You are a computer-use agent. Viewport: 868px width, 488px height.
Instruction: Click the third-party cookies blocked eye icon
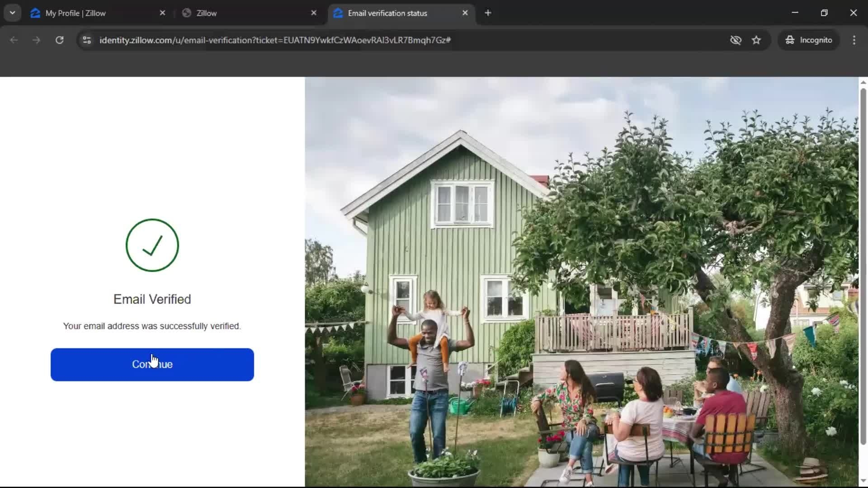coord(736,40)
